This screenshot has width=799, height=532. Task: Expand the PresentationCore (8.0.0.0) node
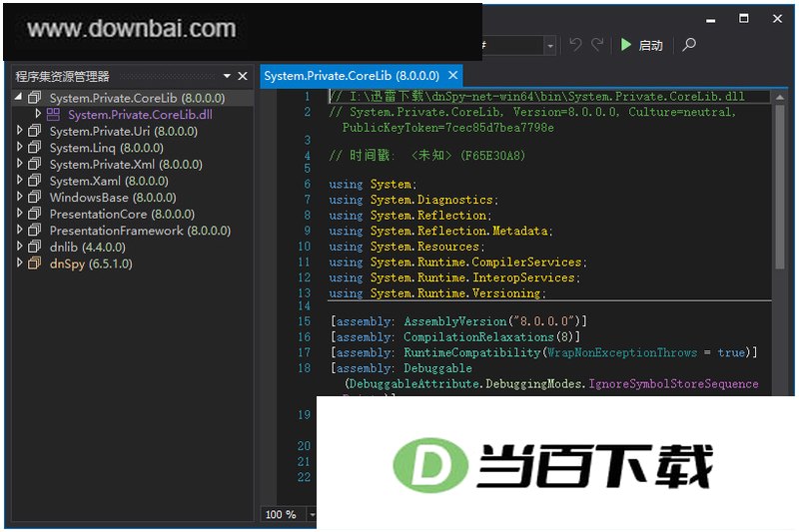tap(19, 214)
